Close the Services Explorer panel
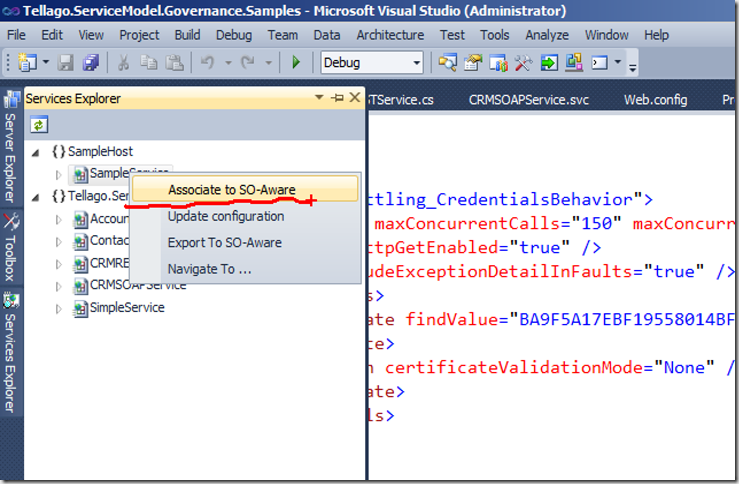 click(355, 98)
